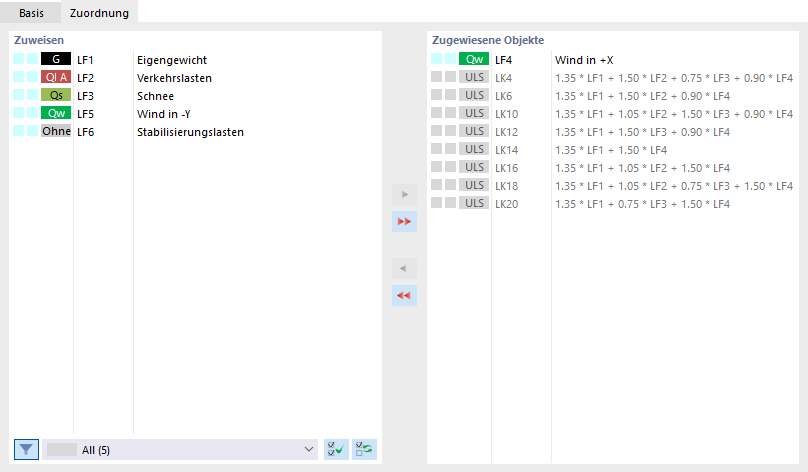This screenshot has height=472, width=808.
Task: Click the green Qw badge of LF5
Action: click(56, 113)
